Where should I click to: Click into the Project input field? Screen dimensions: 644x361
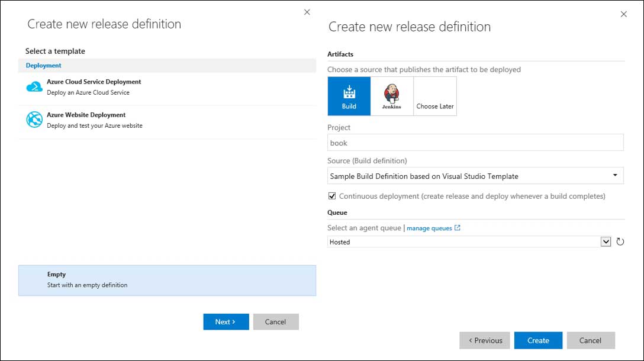point(475,143)
